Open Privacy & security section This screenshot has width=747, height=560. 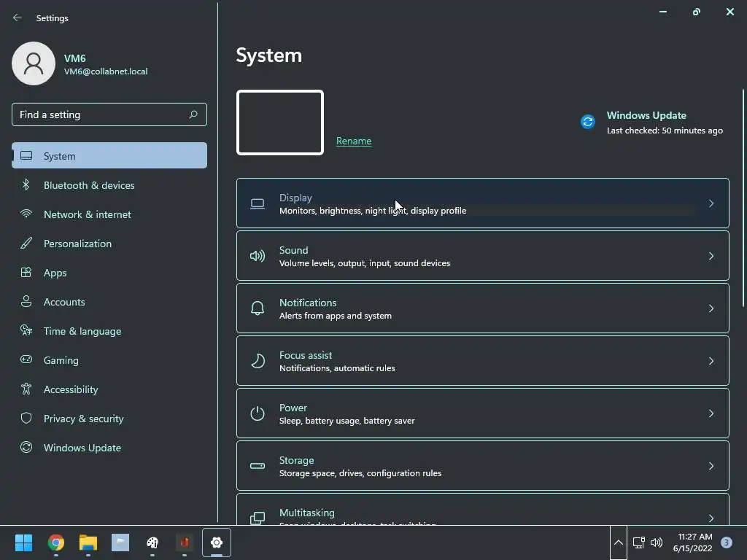(x=109, y=419)
